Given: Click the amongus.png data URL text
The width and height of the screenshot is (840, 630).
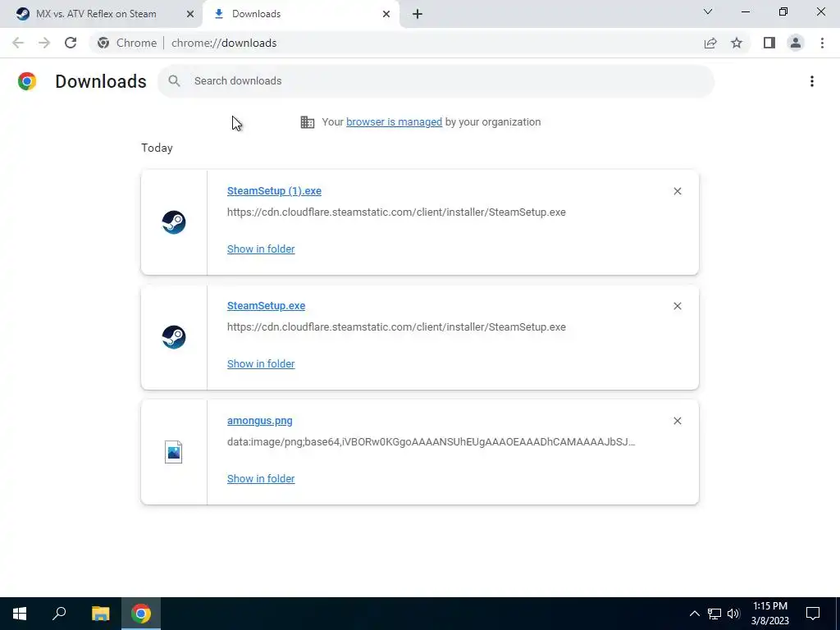Looking at the screenshot, I should [431, 442].
